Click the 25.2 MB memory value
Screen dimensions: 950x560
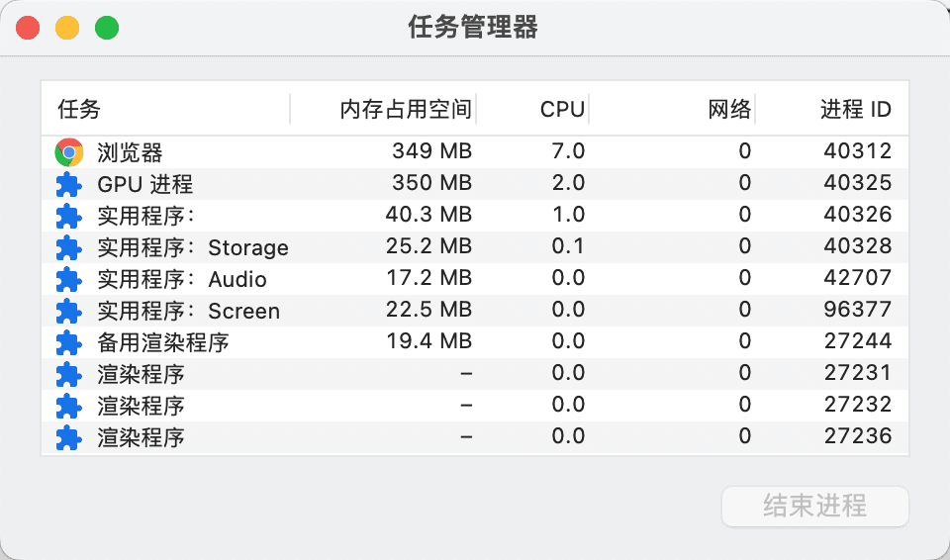point(428,245)
